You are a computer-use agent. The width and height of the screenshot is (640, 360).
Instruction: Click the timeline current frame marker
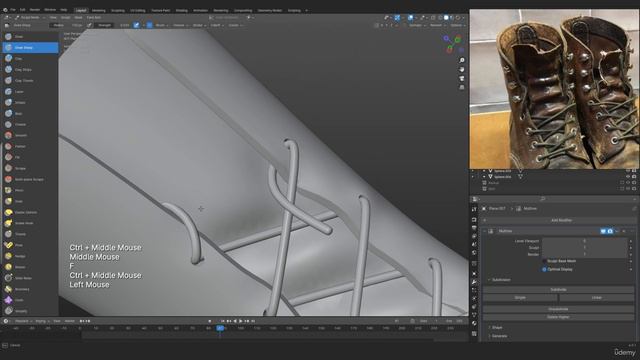tap(220, 328)
